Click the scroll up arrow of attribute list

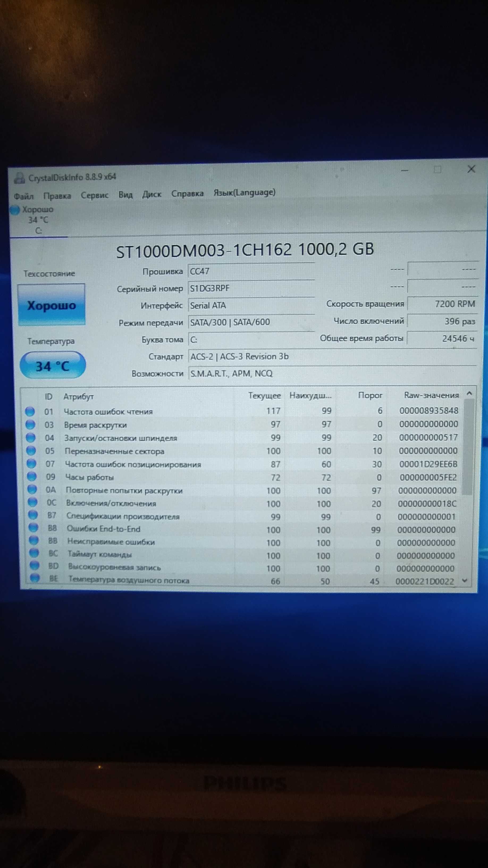click(x=469, y=393)
